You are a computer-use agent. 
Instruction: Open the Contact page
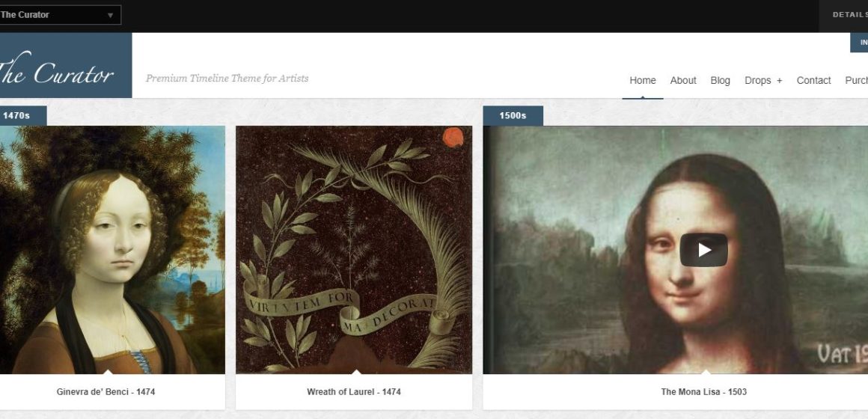point(813,80)
